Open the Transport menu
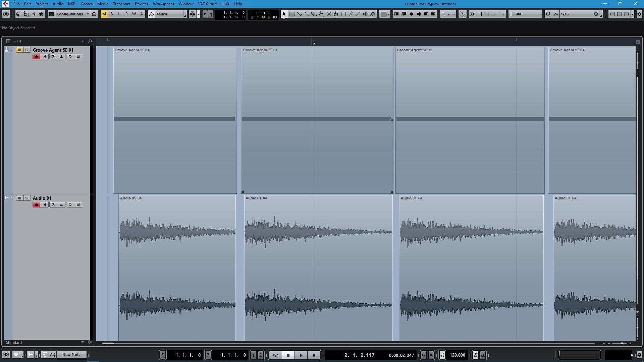 (x=121, y=4)
